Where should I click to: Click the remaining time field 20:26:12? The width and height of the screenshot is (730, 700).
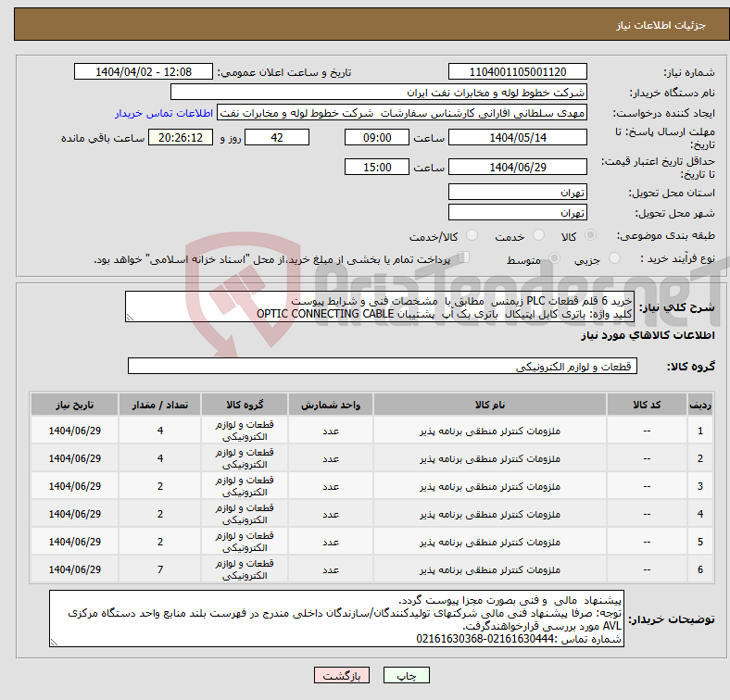[181, 137]
